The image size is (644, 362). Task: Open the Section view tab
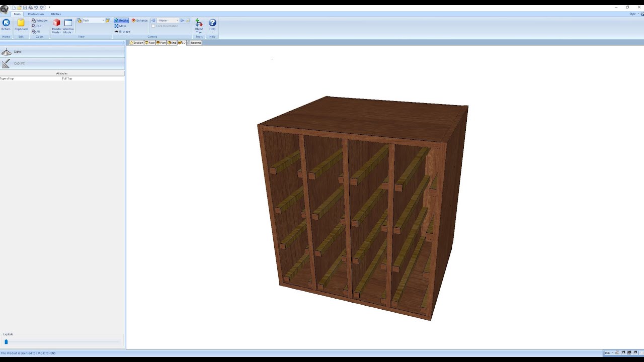[x=136, y=43]
